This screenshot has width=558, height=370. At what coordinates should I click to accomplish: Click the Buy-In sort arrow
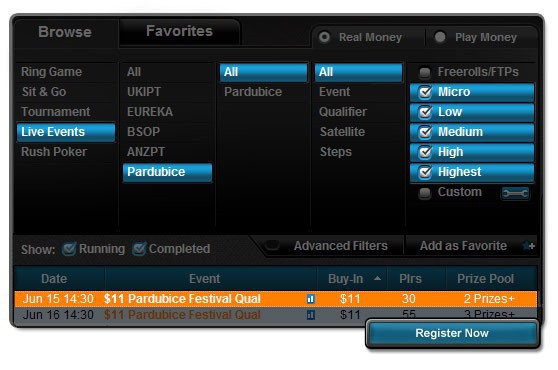point(378,279)
